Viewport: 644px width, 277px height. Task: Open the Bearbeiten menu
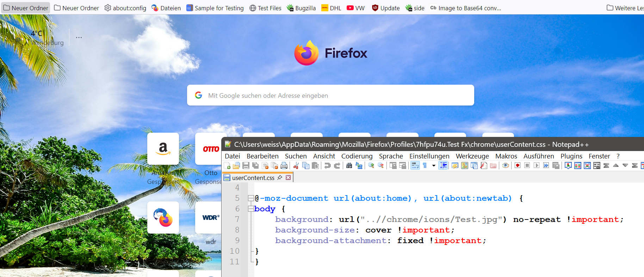pyautogui.click(x=262, y=156)
